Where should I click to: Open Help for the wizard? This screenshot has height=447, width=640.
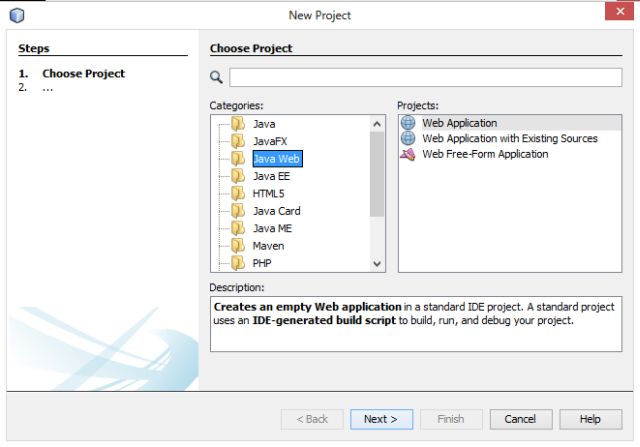(590, 419)
